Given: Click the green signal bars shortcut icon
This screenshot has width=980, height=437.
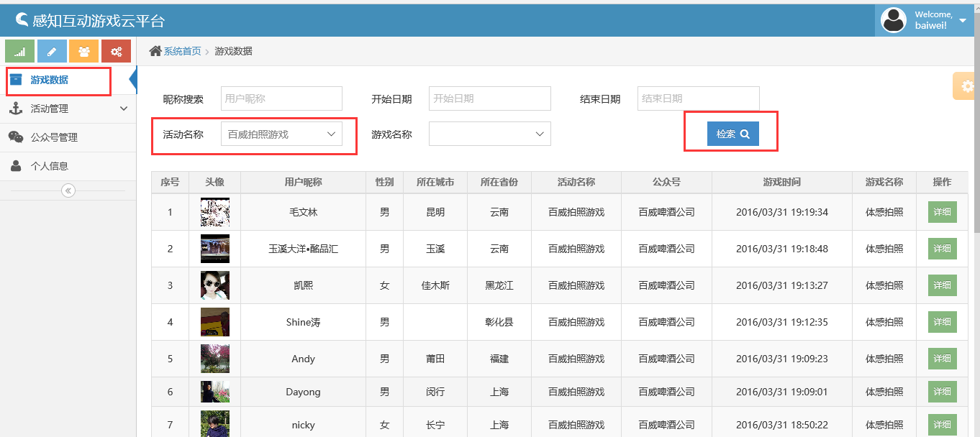Looking at the screenshot, I should pos(20,51).
